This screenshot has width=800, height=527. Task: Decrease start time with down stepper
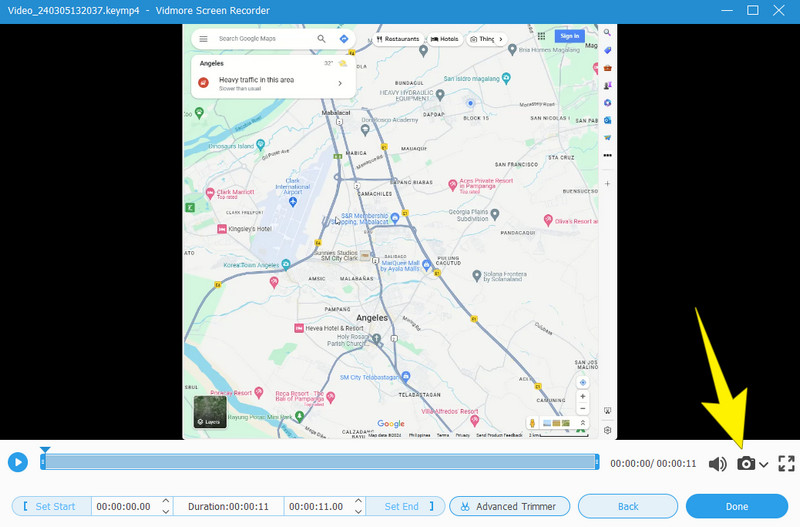pyautogui.click(x=166, y=511)
